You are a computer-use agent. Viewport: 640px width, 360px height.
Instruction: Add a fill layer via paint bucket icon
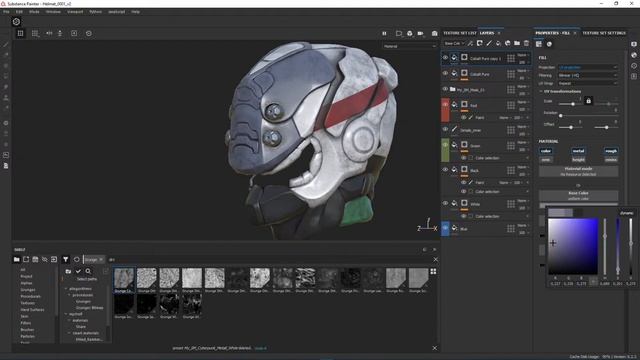click(x=498, y=43)
